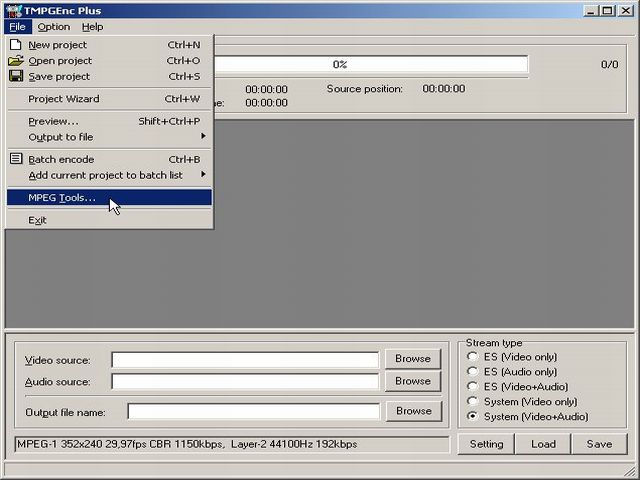Image resolution: width=640 pixels, height=480 pixels.
Task: Select ES (Video only) stream type
Action: coord(472,356)
